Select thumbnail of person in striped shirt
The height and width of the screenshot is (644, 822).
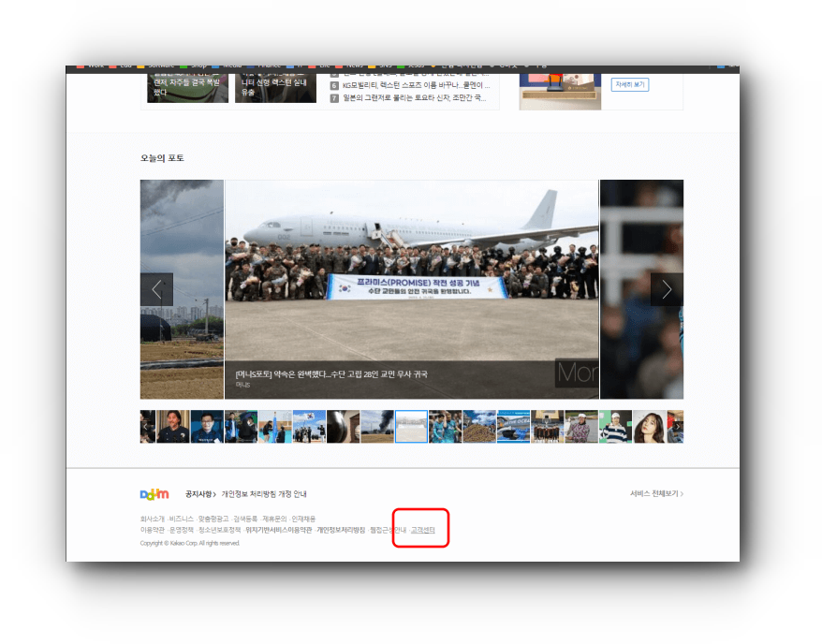(x=615, y=427)
